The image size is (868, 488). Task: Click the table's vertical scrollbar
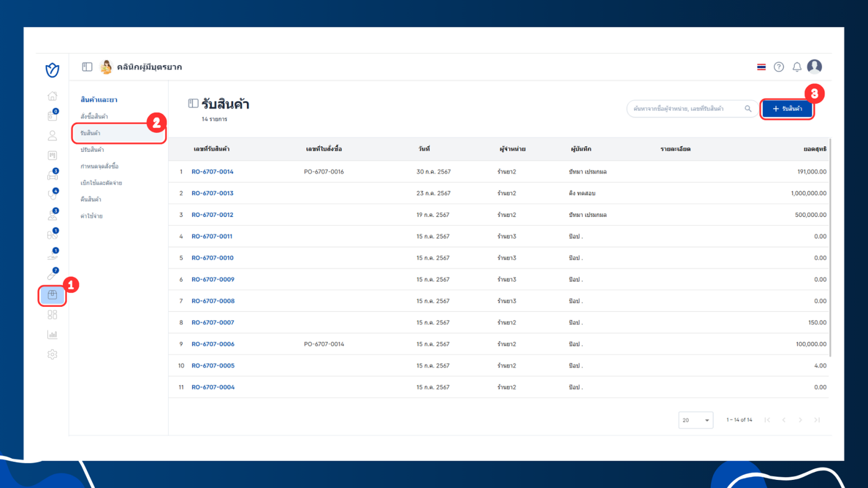[830, 248]
